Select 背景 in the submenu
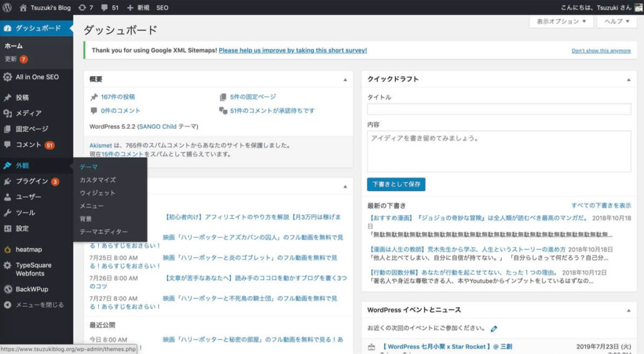Image resolution: width=644 pixels, height=354 pixels. 86,219
